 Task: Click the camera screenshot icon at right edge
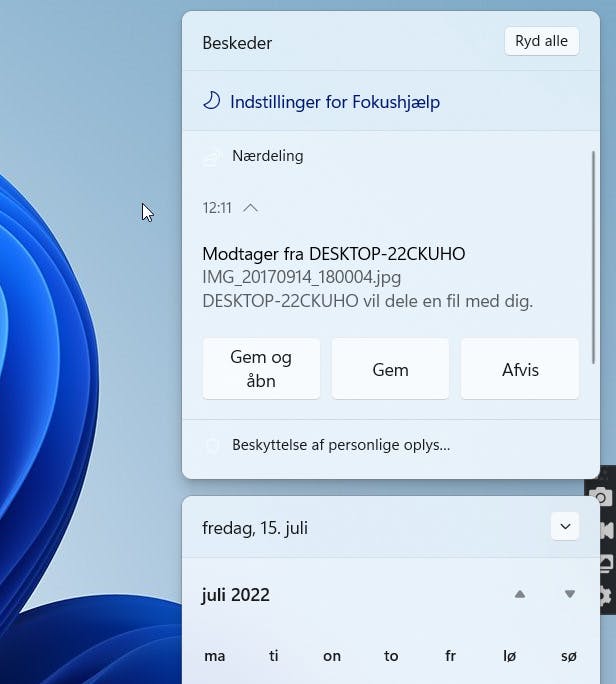pyautogui.click(x=601, y=497)
